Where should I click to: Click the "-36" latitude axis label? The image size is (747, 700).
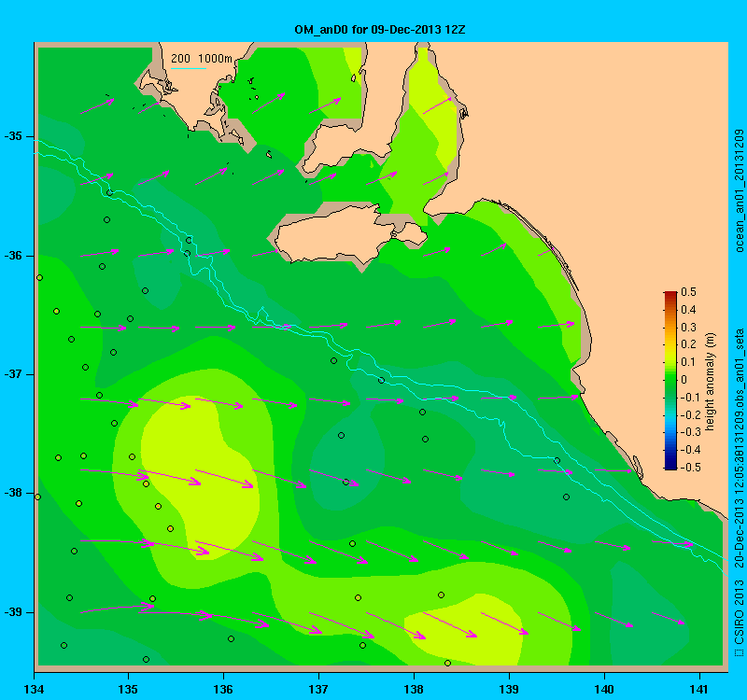click(13, 256)
